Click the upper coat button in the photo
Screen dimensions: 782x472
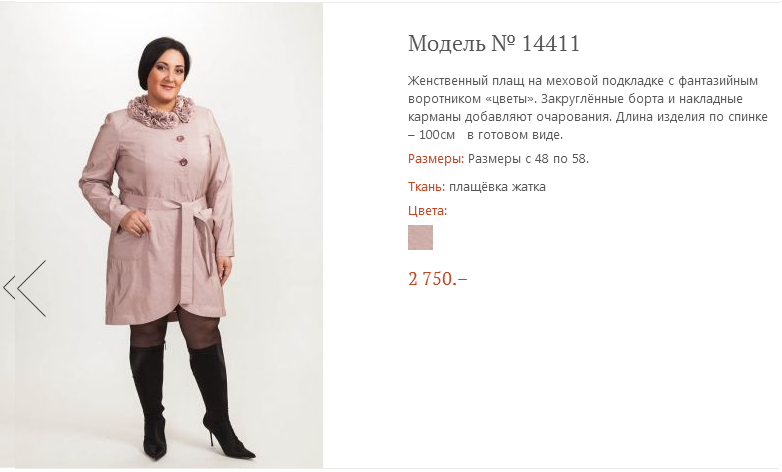(x=179, y=138)
